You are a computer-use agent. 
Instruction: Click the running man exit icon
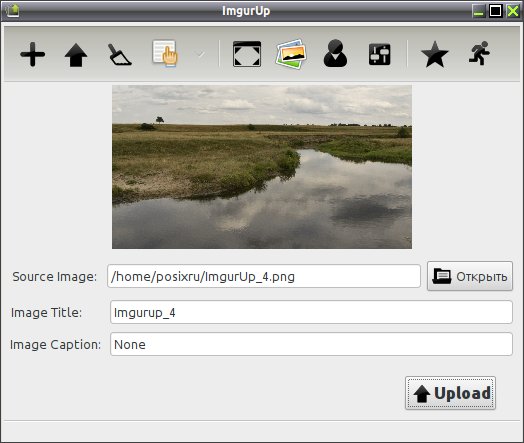point(479,53)
